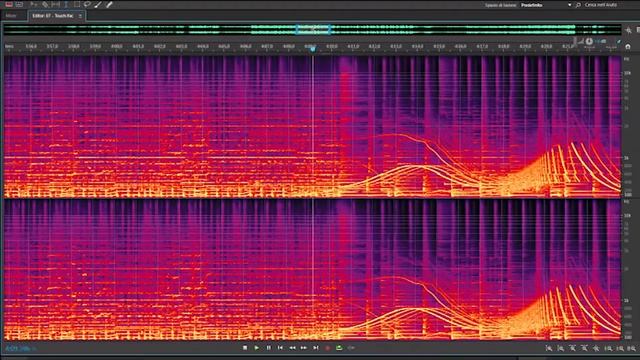Select the Move tool
The image size is (640, 360).
tap(34, 4)
